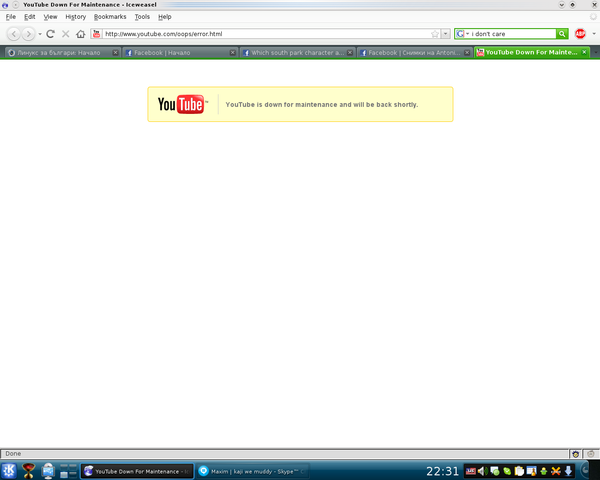Open the Google search engine selector

point(462,34)
